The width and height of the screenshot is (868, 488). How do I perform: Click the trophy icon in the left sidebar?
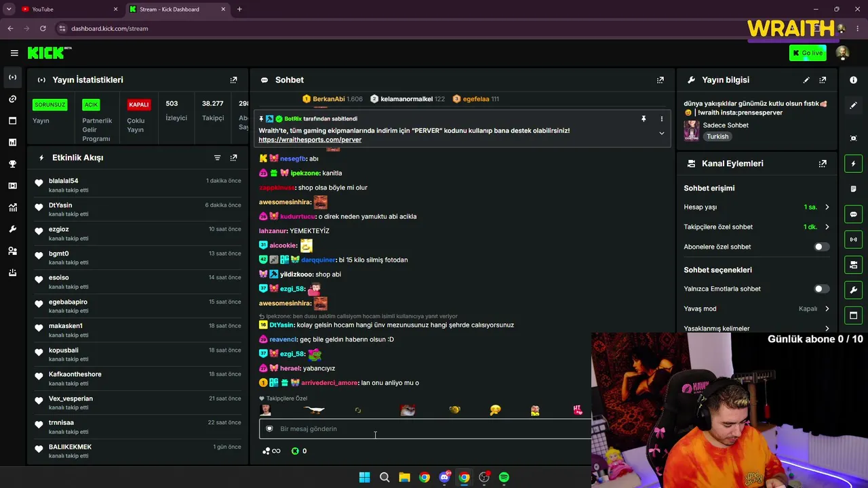(x=12, y=164)
